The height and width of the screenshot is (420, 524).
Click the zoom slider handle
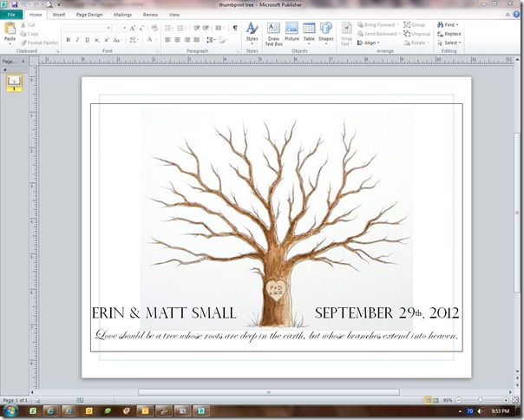[481, 400]
